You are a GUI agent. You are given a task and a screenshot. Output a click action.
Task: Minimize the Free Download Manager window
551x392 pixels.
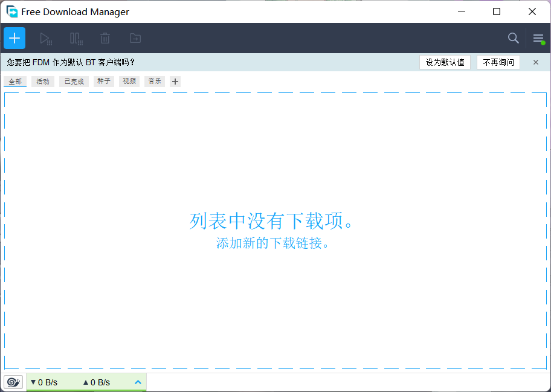tap(462, 11)
